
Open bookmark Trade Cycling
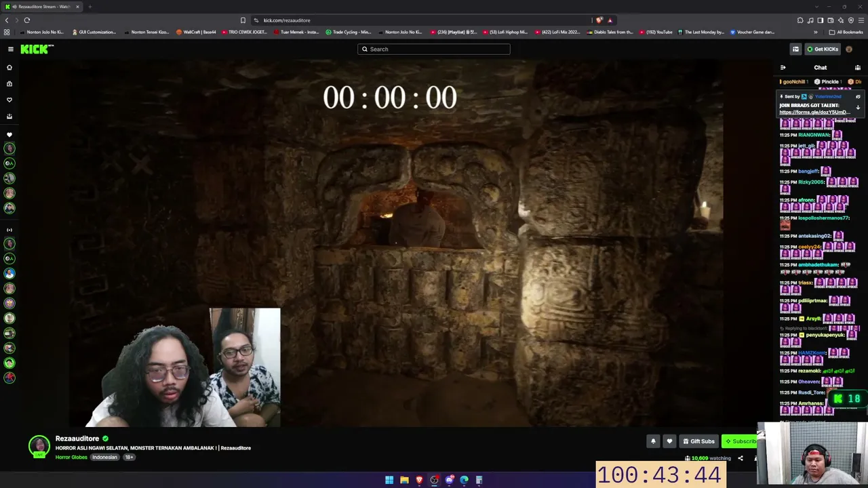348,32
